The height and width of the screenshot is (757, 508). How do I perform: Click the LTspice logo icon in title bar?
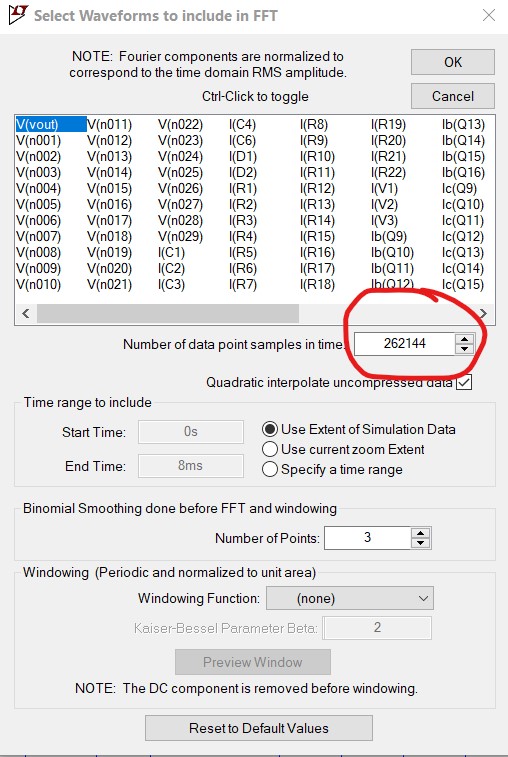(x=18, y=14)
